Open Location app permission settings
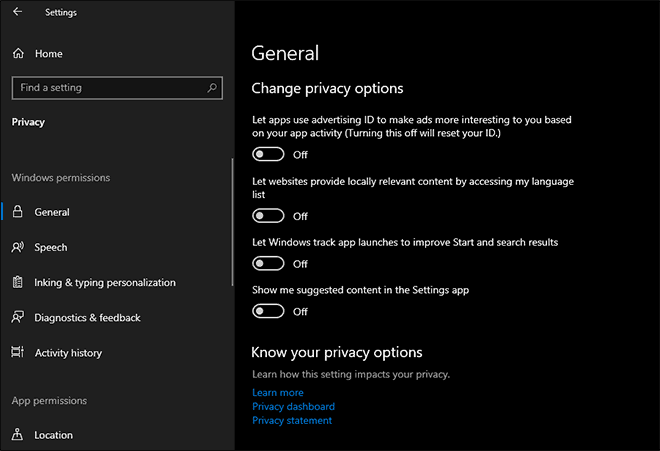 tap(53, 435)
